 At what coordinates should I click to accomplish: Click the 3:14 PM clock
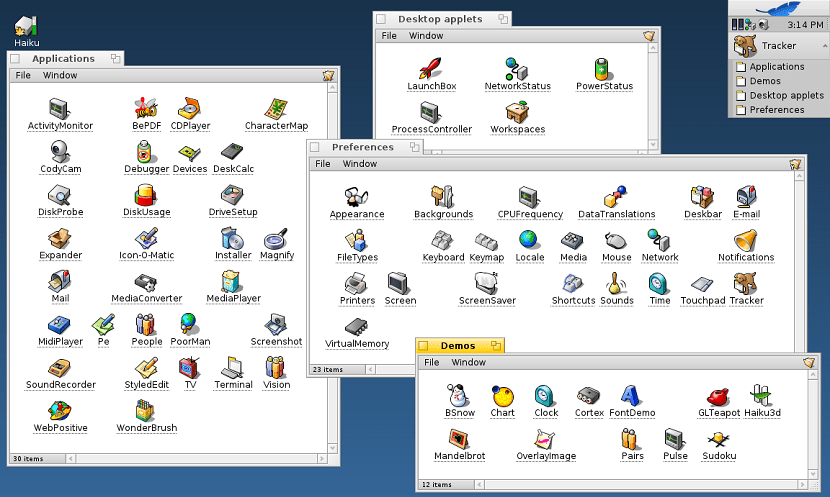805,24
